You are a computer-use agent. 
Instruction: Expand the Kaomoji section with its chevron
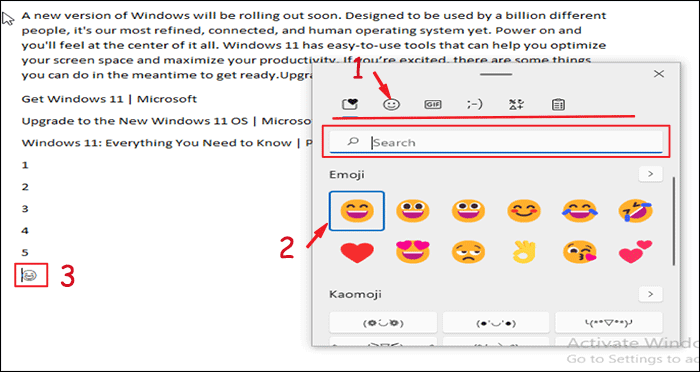click(x=650, y=294)
